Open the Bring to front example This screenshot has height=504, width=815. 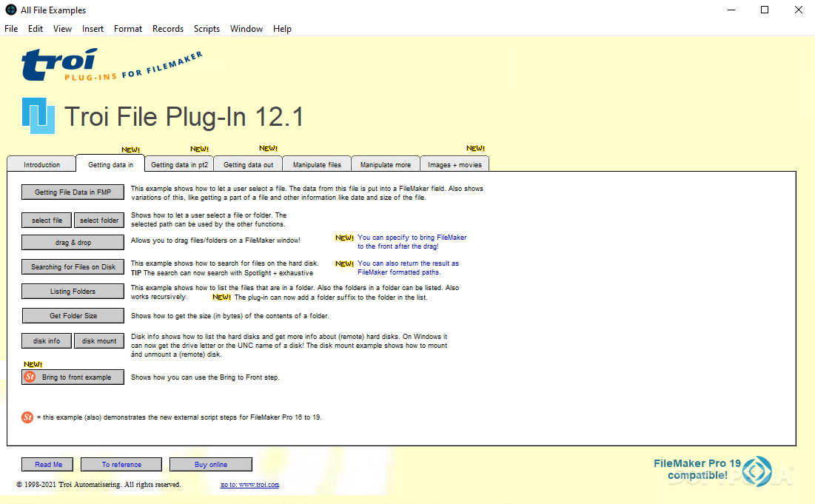point(73,377)
